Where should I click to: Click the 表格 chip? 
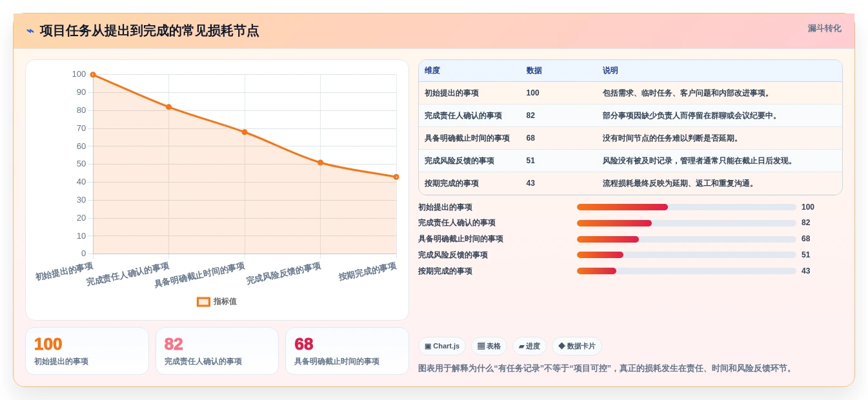pos(489,346)
